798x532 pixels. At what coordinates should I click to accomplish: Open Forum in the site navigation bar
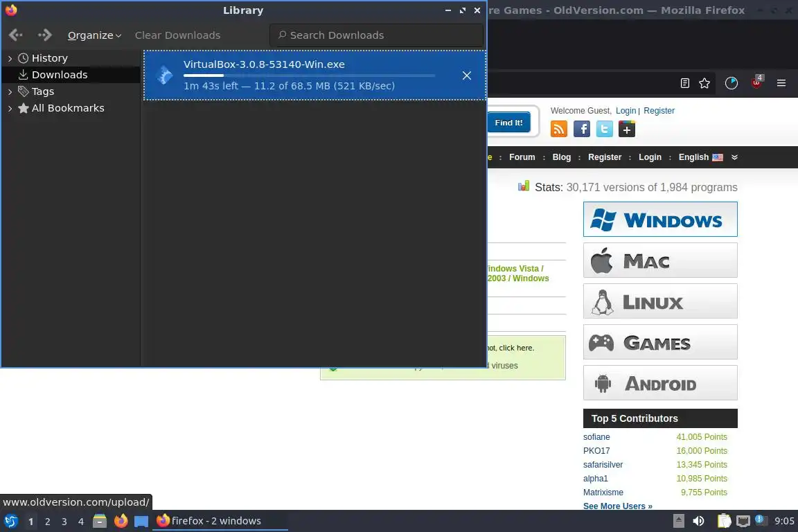tap(522, 157)
